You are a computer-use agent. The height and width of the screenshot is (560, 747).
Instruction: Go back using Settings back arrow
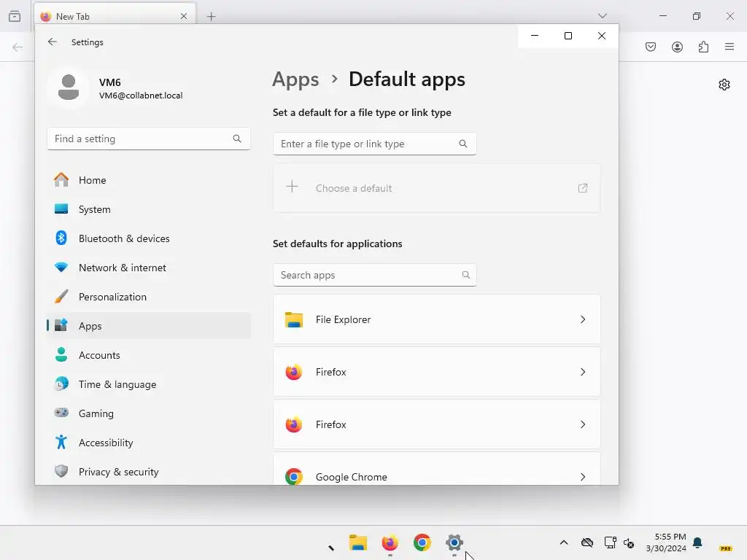click(53, 42)
